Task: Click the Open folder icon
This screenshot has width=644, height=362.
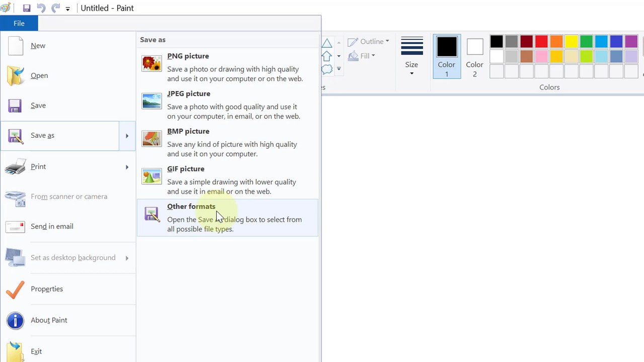Action: tap(15, 76)
